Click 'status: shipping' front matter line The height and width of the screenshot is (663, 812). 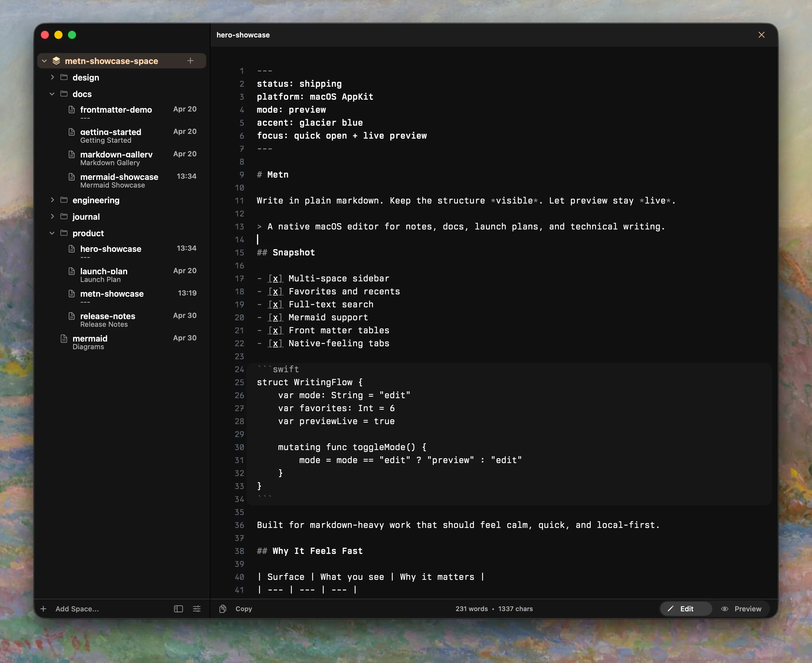click(x=299, y=84)
